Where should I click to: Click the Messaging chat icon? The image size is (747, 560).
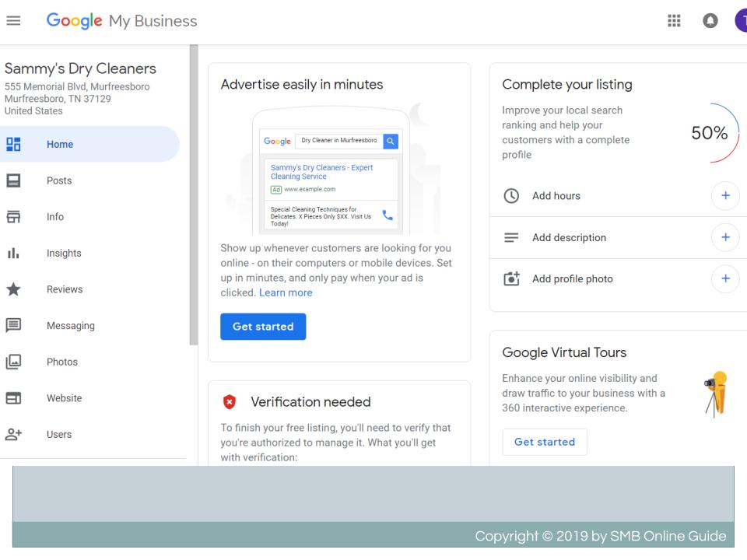click(15, 326)
